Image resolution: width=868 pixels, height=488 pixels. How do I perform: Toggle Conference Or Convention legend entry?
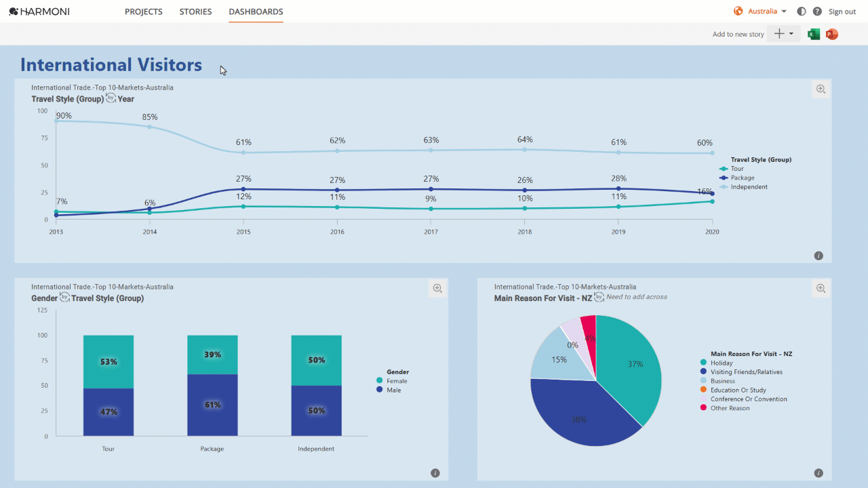(x=743, y=399)
